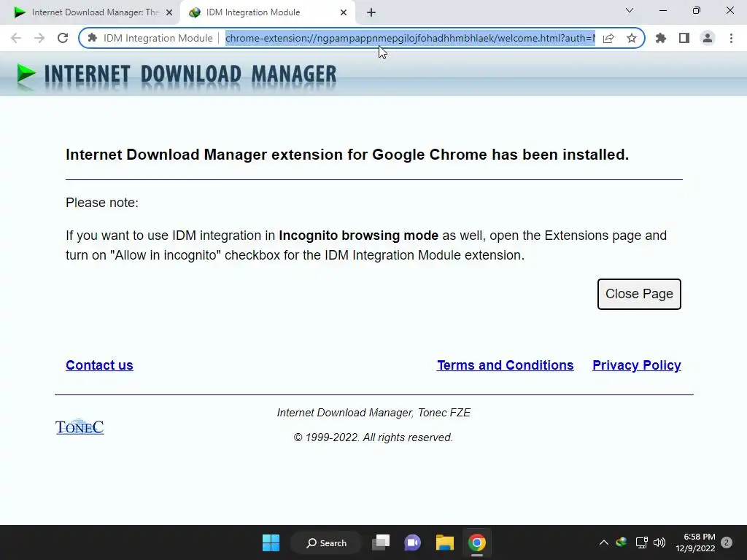This screenshot has height=560, width=747.
Task: Click the Google Chrome taskbar icon
Action: [477, 542]
